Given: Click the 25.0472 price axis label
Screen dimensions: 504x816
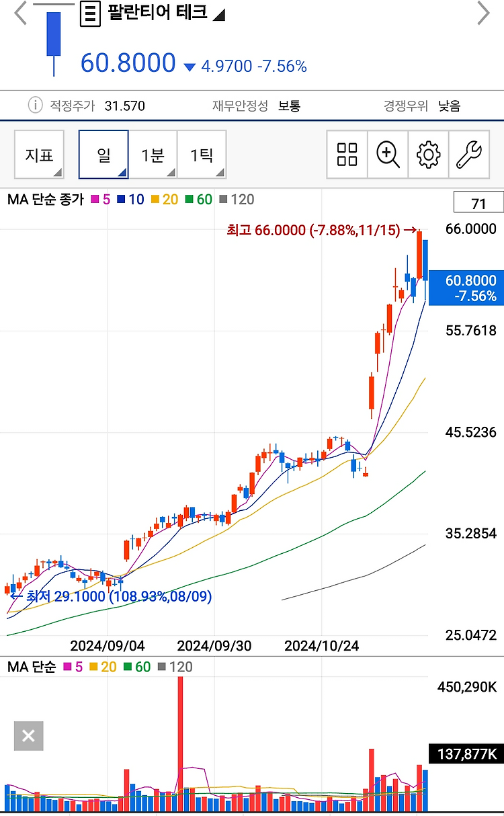Looking at the screenshot, I should pyautogui.click(x=471, y=635).
